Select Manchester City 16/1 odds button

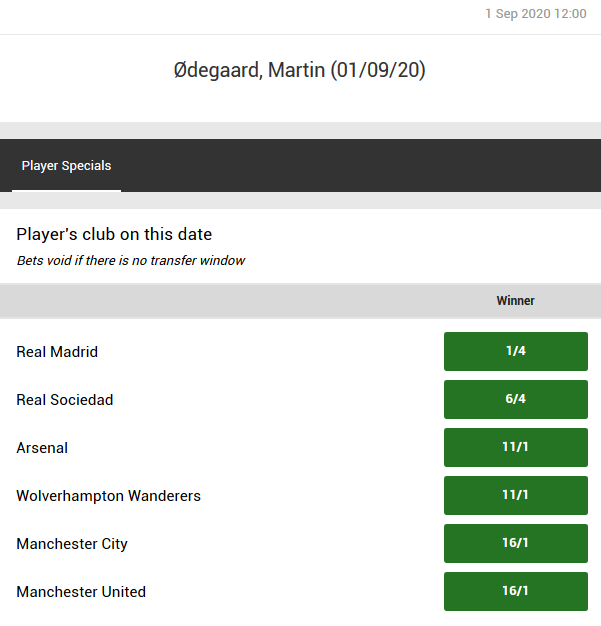516,543
